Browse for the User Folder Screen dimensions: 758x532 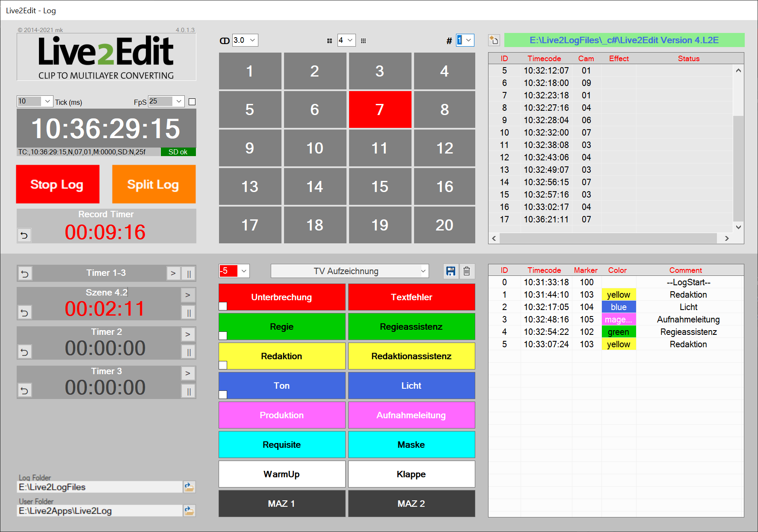click(x=189, y=510)
